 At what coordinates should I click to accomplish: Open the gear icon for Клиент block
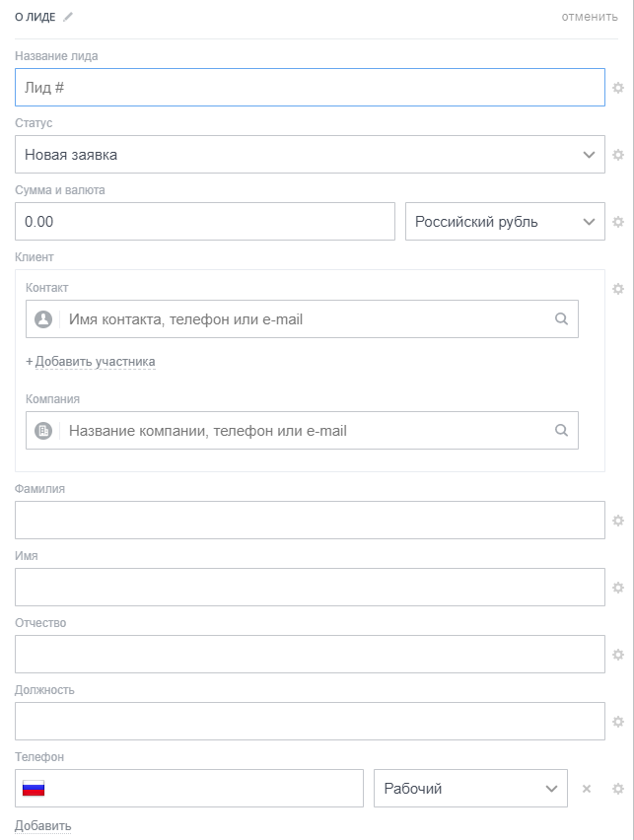[x=618, y=289]
